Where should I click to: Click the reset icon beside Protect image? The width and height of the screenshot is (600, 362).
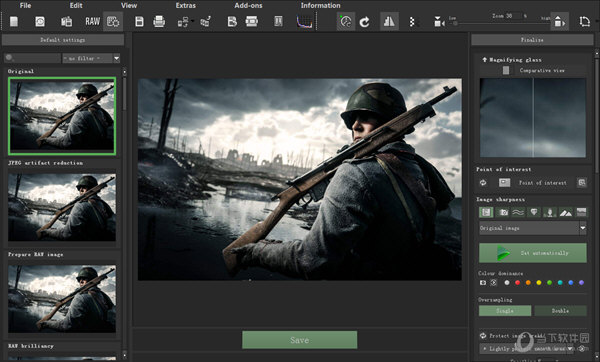[x=483, y=336]
